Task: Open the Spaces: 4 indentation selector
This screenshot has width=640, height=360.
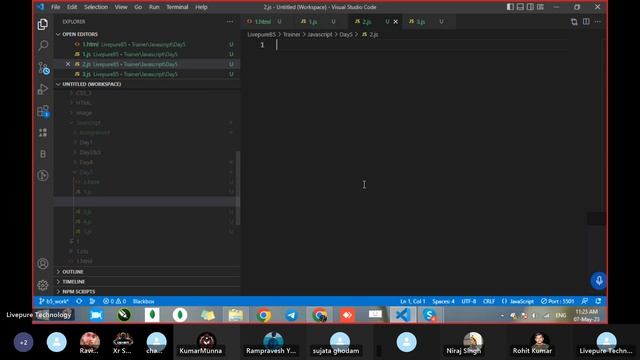Action: click(x=443, y=301)
